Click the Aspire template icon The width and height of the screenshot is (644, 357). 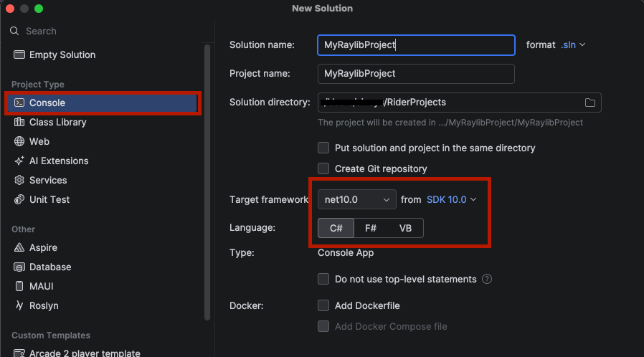[19, 248]
